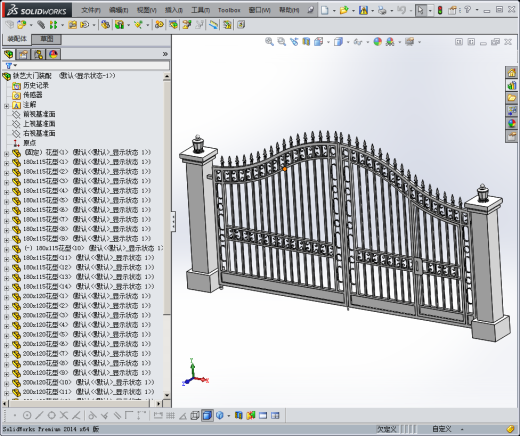Open the Options icon in title bar
This screenshot has height=436, width=520.
coord(452,10)
